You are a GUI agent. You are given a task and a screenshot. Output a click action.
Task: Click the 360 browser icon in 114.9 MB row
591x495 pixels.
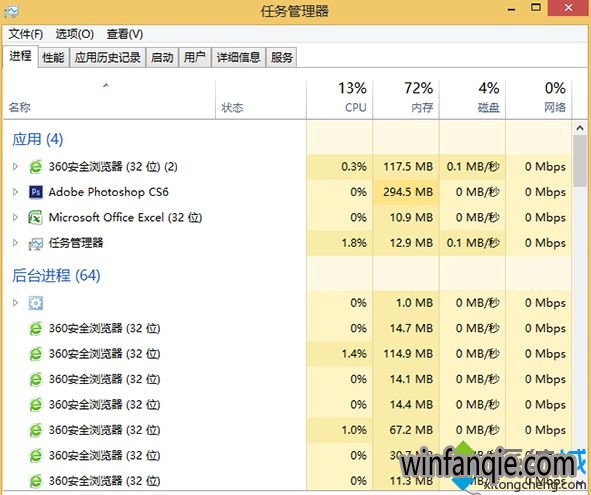36,354
